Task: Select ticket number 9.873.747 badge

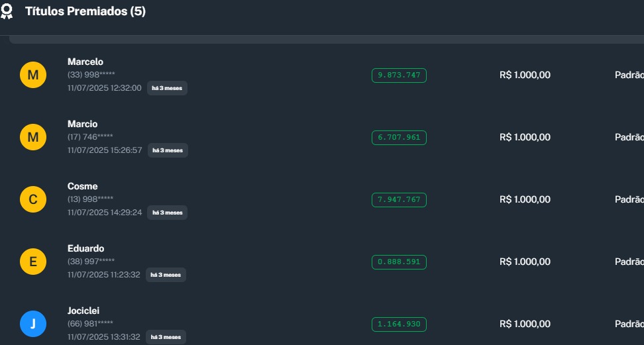Action: pos(399,75)
